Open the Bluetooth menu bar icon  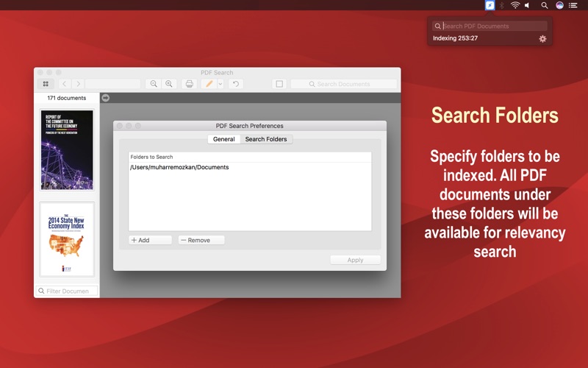pyautogui.click(x=502, y=5)
